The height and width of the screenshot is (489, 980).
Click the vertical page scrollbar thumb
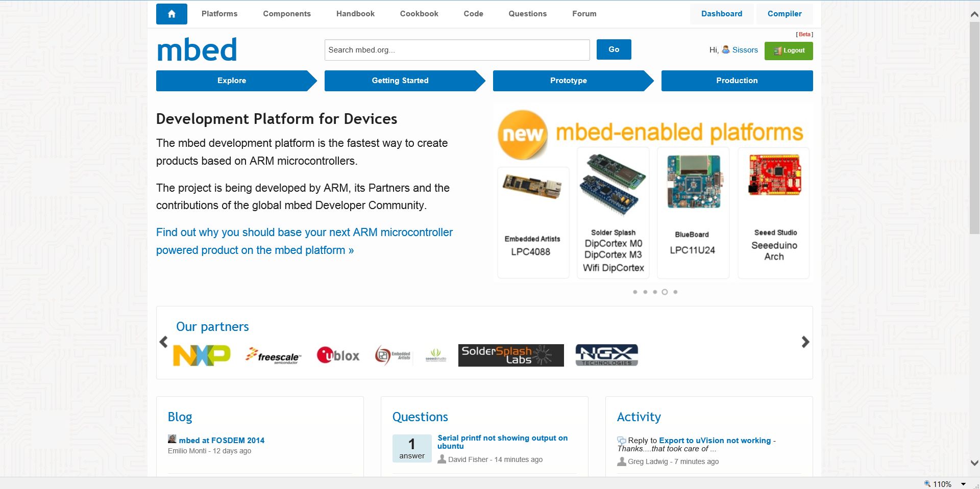pos(974,127)
